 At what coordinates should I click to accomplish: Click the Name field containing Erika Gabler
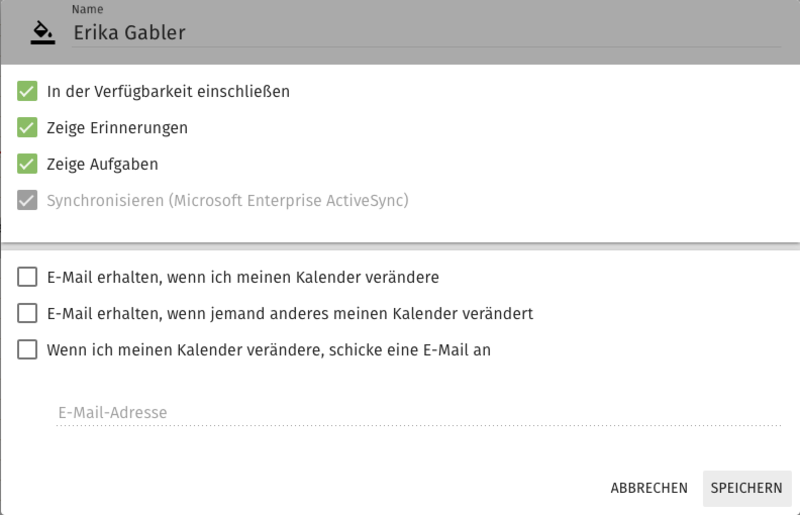426,33
